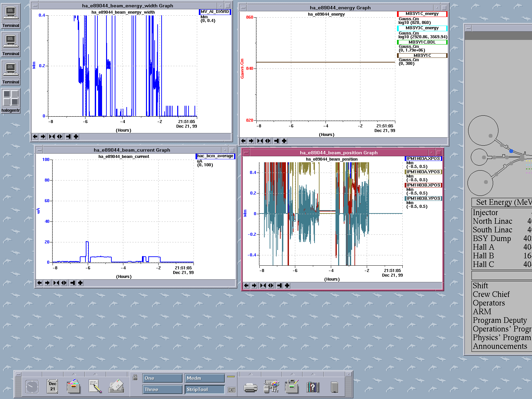Open the Style Manager icon in front panel
This screenshot has height=399, width=532.
271,387
